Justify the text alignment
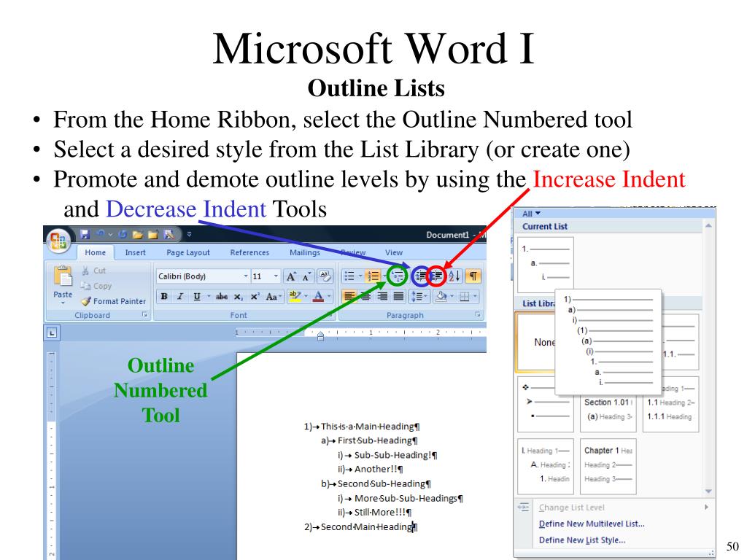Image resolution: width=747 pixels, height=560 pixels. pyautogui.click(x=399, y=297)
